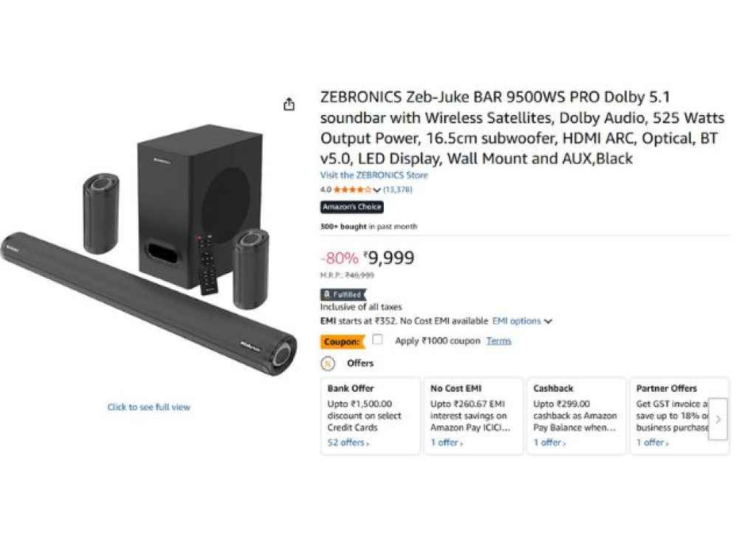Click the orange Coupon label

(342, 341)
